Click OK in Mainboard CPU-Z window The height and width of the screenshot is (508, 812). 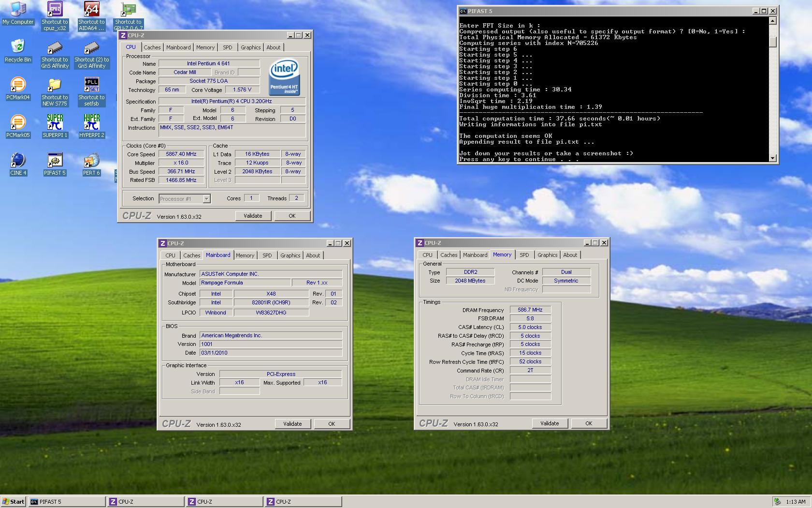click(332, 424)
